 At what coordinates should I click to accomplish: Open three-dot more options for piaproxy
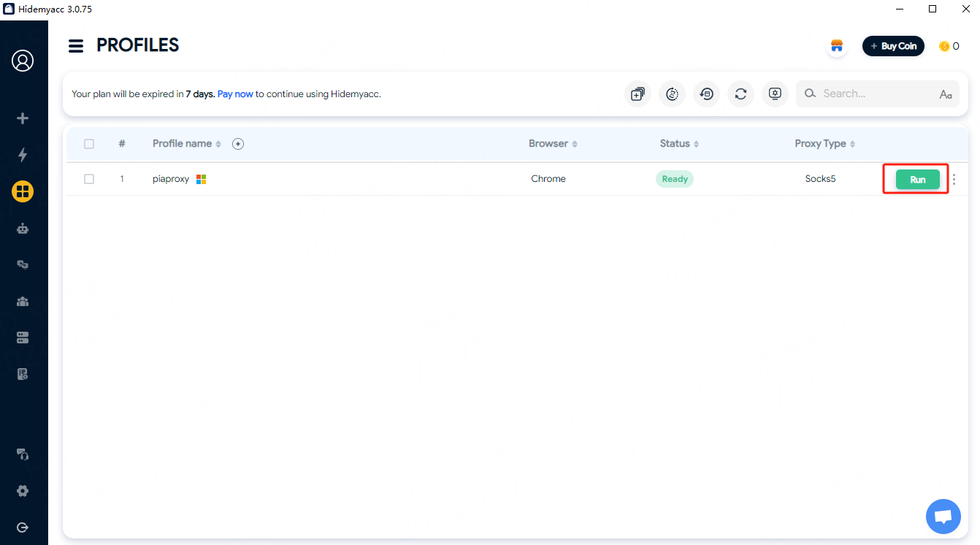tap(954, 180)
